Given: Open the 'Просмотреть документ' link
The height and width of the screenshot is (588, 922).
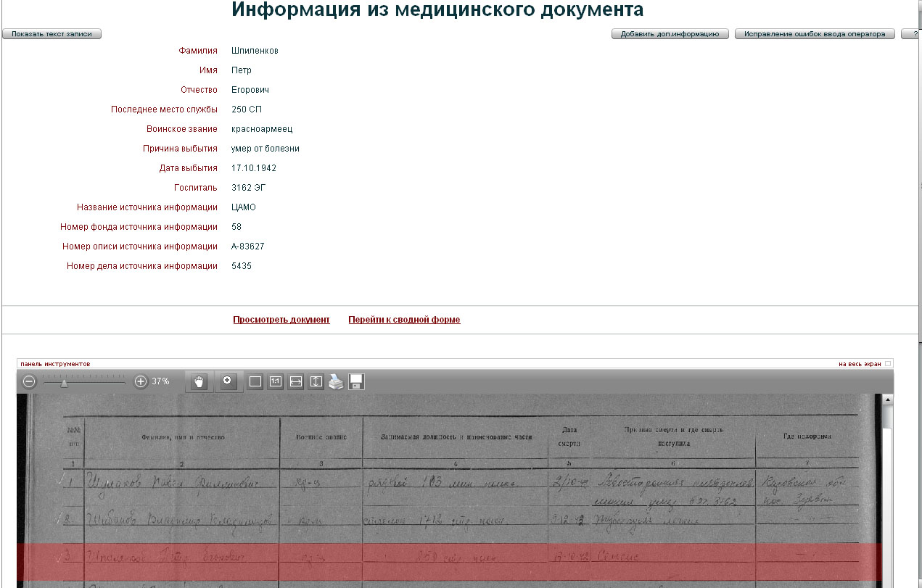Looking at the screenshot, I should 281,320.
